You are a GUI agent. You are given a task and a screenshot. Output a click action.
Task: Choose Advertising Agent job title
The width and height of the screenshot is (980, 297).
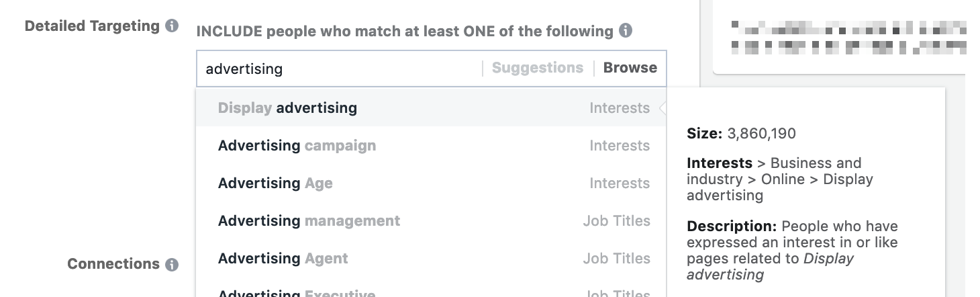283,259
